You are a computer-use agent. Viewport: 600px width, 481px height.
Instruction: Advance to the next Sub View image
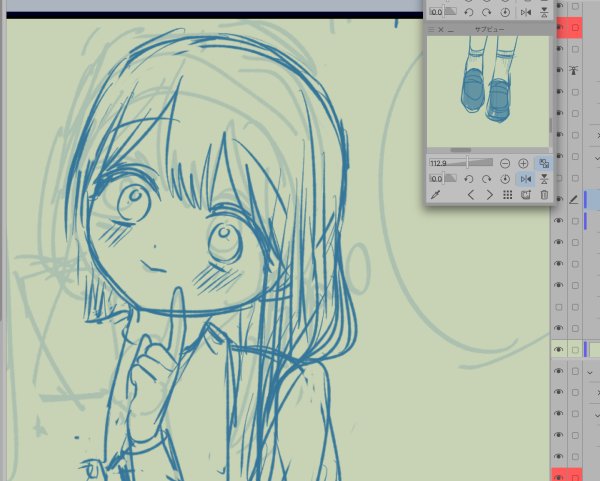[489, 195]
